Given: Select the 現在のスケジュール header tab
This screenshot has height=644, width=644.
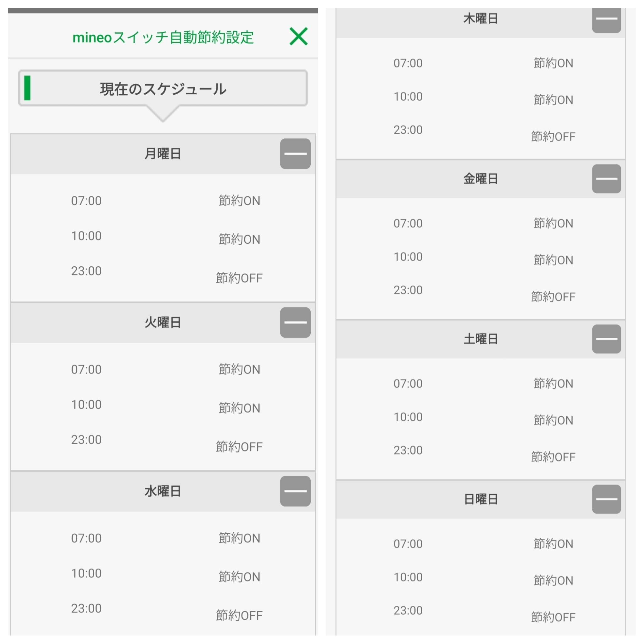Looking at the screenshot, I should click(163, 89).
